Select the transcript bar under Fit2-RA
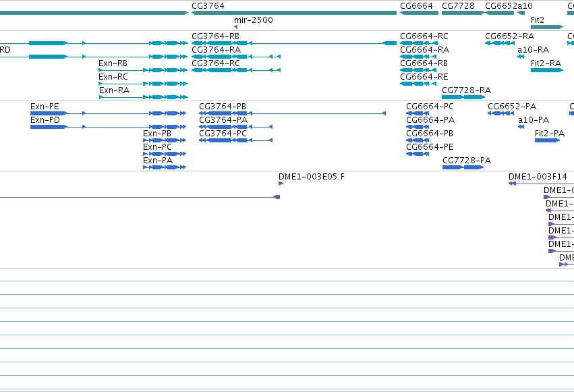574x392 pixels. coord(547,70)
